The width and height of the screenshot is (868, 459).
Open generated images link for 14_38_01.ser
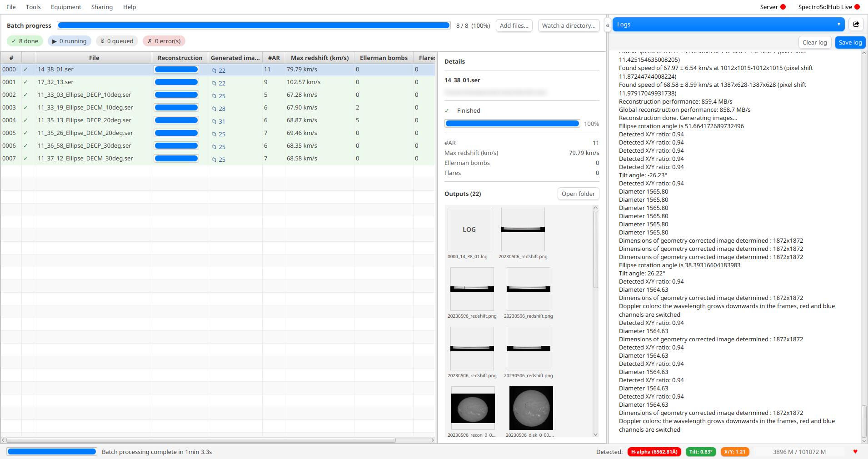219,70
